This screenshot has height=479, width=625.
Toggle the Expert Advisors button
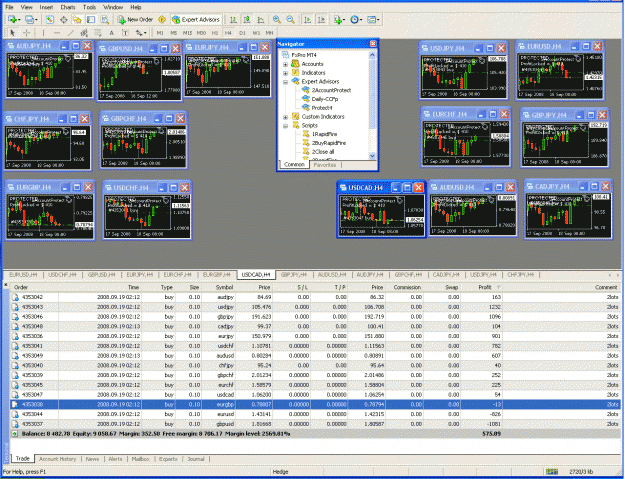[x=196, y=19]
